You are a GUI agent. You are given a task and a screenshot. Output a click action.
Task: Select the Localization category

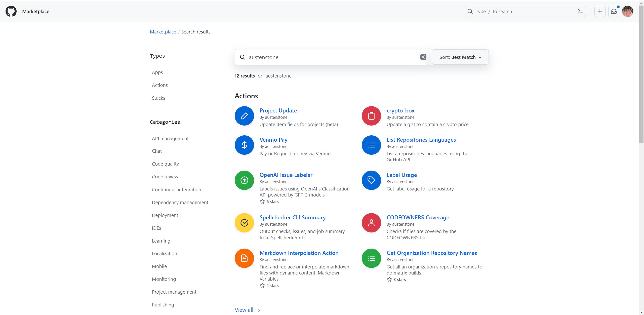point(165,253)
